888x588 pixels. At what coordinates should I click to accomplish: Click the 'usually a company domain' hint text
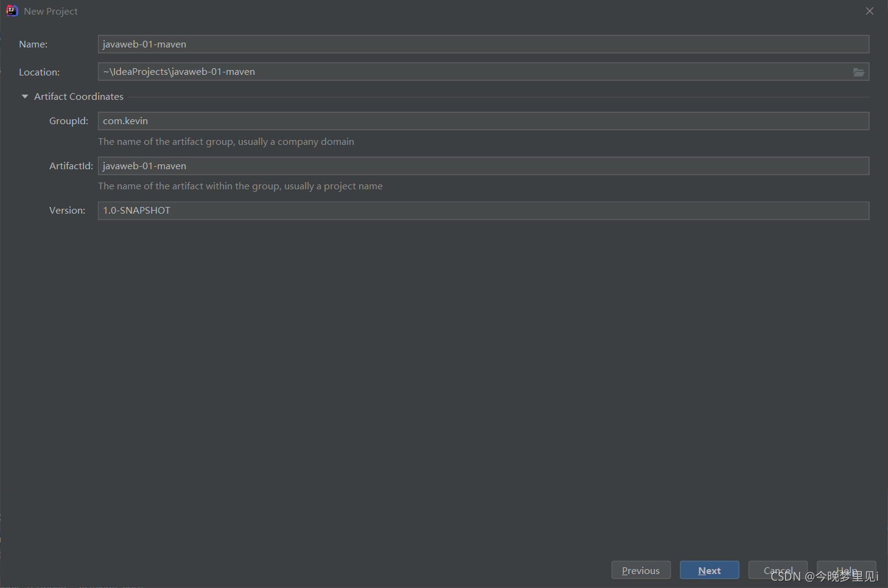pos(296,142)
